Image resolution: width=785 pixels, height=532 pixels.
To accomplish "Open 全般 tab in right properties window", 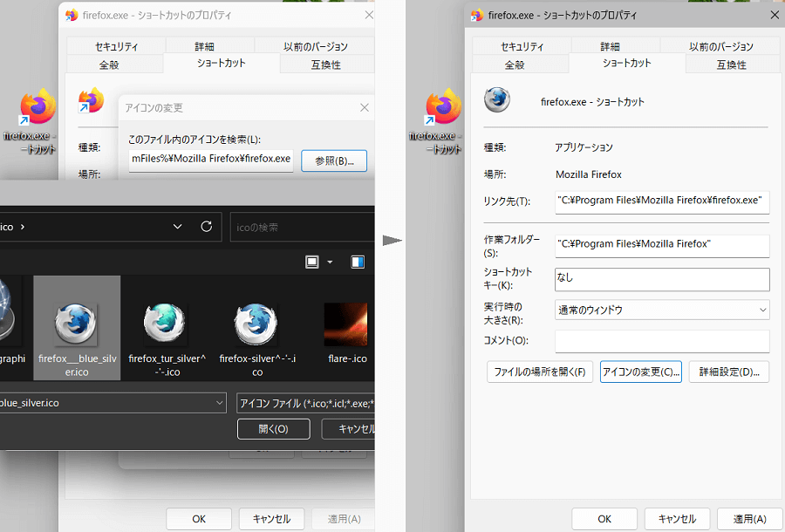I will (x=514, y=65).
